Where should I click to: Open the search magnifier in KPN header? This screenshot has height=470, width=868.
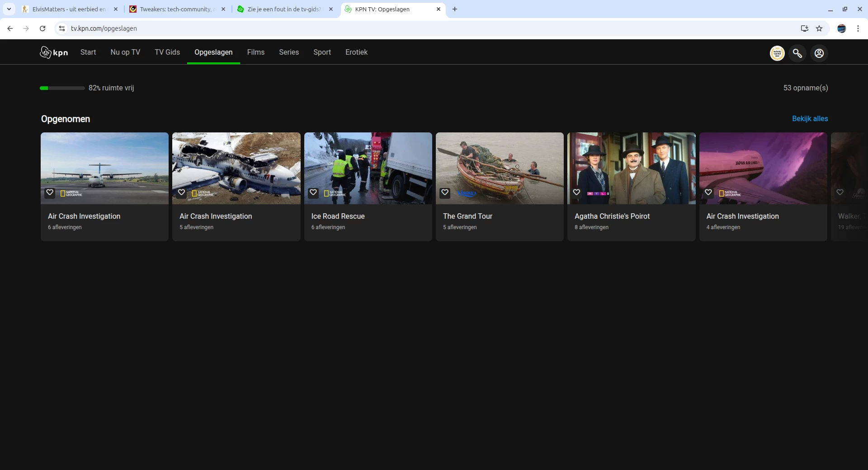point(797,53)
